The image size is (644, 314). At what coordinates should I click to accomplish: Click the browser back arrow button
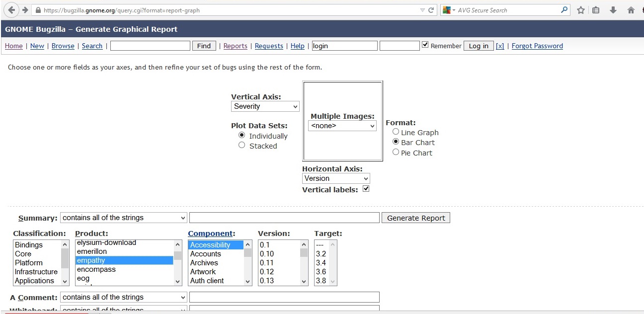(x=11, y=10)
